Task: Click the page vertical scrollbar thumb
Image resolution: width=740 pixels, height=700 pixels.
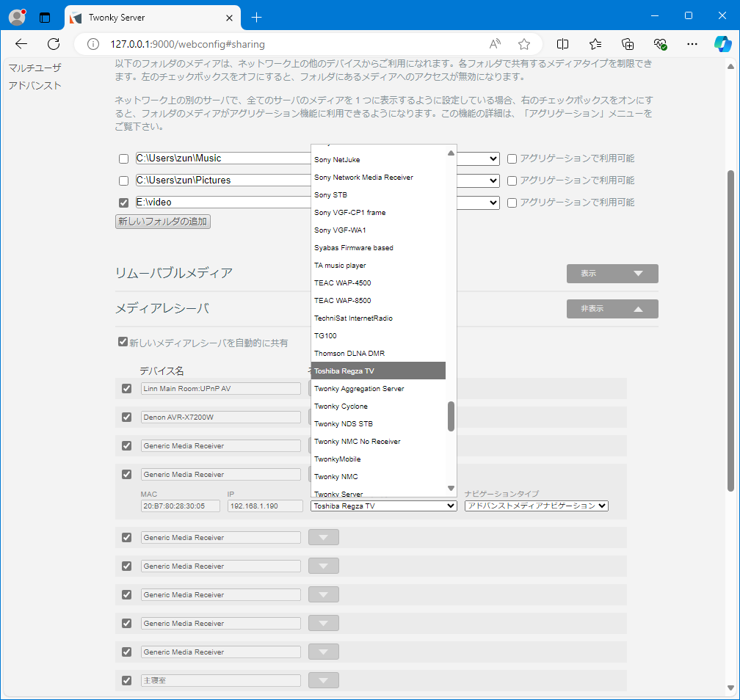Action: point(730,331)
